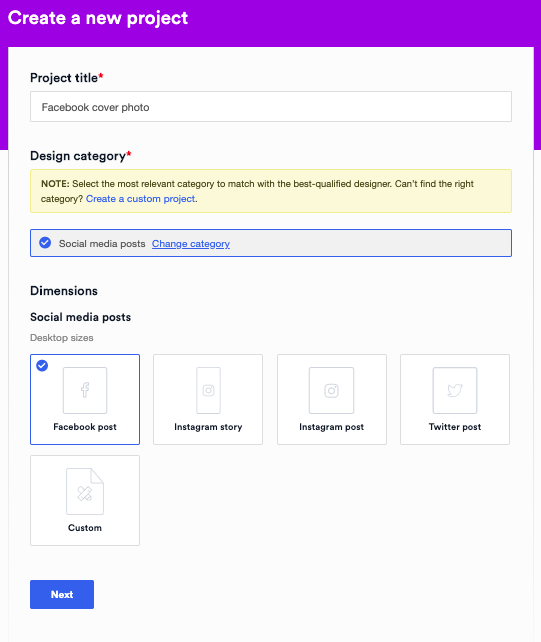Click the Dimensions section heading
The width and height of the screenshot is (541, 642).
[64, 291]
